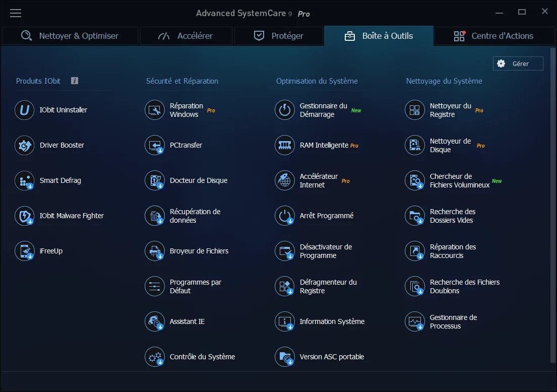Open Recherche des Dossiers Vides icon
Screen dimensions: 557x392
414,216
